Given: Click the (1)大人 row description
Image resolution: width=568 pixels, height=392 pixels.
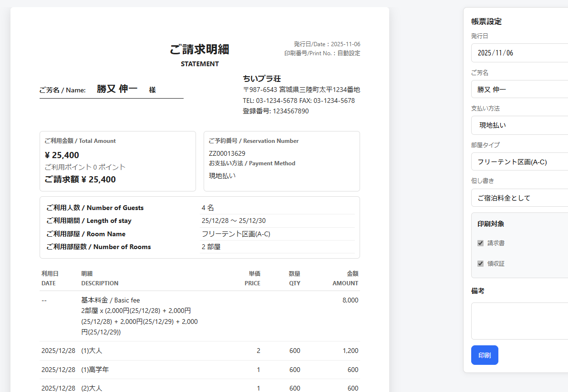Looking at the screenshot, I should click(x=92, y=351).
